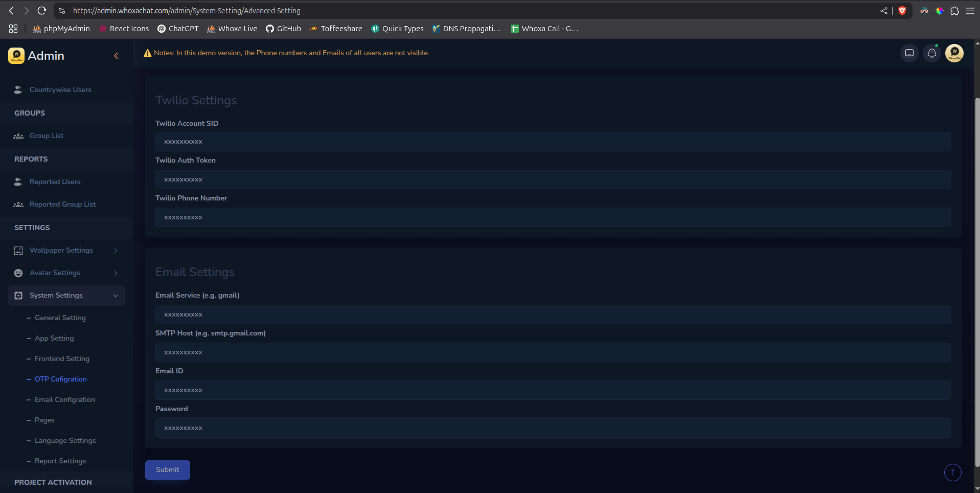The width and height of the screenshot is (980, 493).
Task: Click the fullscreen square icon in header
Action: coord(909,53)
